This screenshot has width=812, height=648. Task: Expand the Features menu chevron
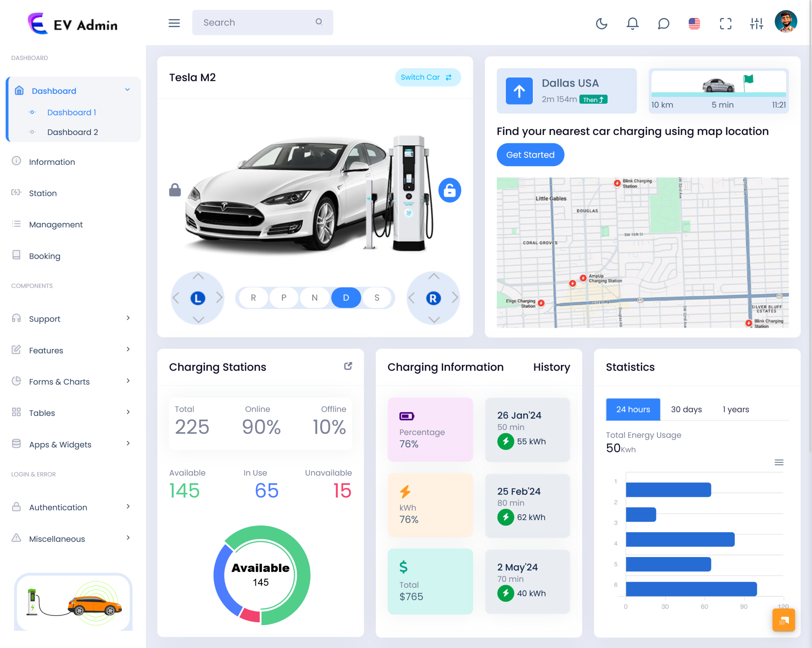coord(128,349)
